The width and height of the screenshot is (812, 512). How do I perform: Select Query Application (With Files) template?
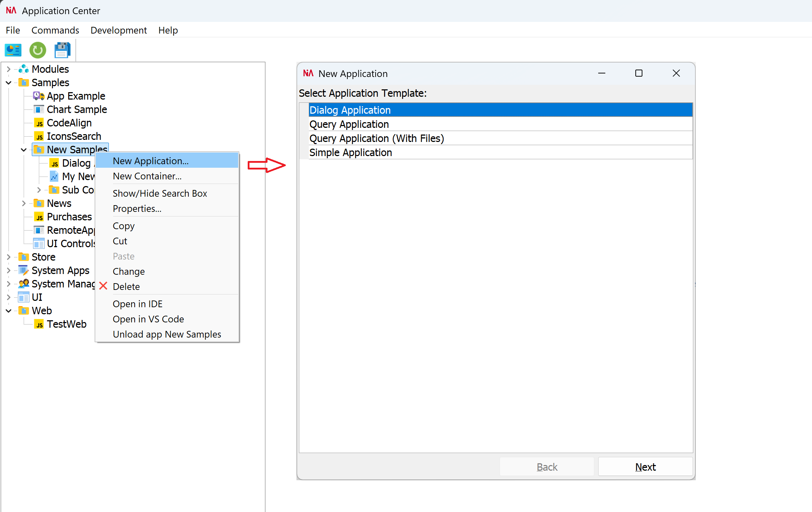click(x=377, y=138)
